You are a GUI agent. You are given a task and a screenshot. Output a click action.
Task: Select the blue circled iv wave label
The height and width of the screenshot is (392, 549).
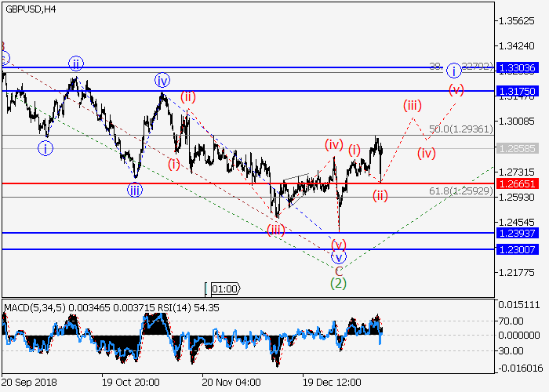click(x=162, y=80)
